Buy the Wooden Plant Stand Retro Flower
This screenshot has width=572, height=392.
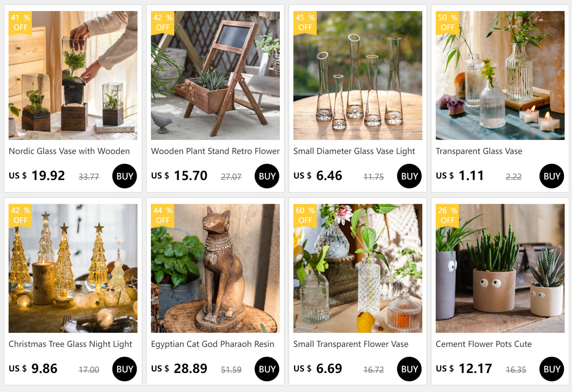coord(267,176)
